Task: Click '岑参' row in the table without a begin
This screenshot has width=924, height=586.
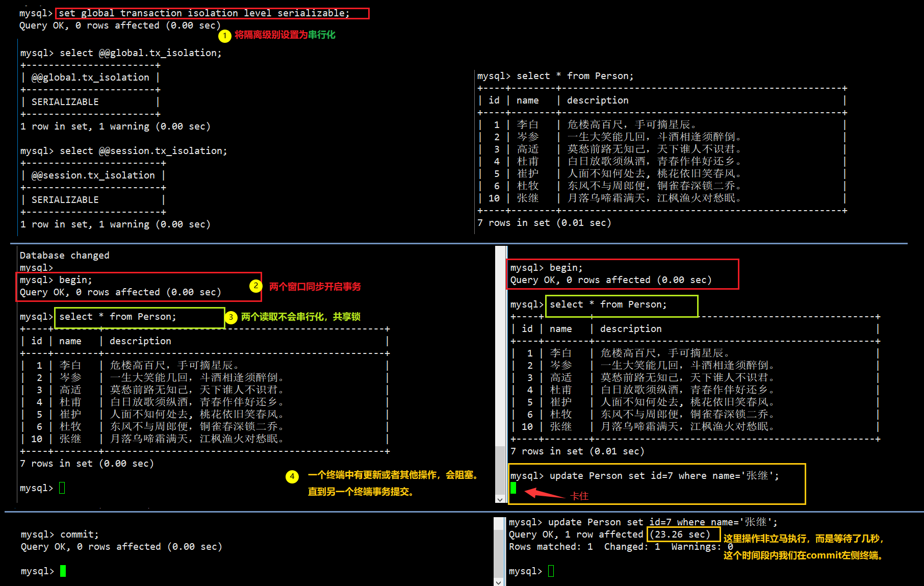Action: 662,137
